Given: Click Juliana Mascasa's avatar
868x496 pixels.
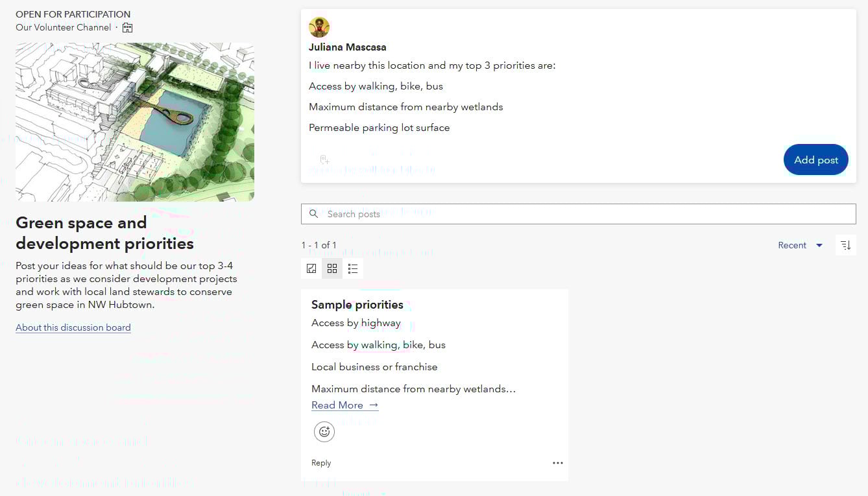Looking at the screenshot, I should coord(319,27).
